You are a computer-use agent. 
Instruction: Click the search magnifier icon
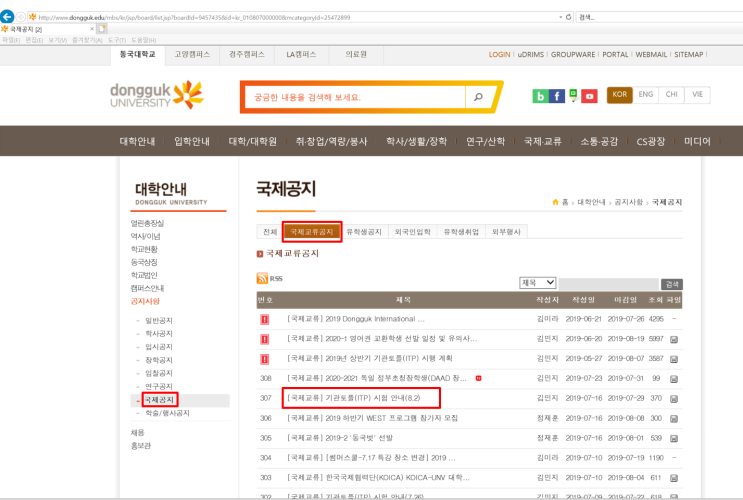pyautogui.click(x=478, y=97)
